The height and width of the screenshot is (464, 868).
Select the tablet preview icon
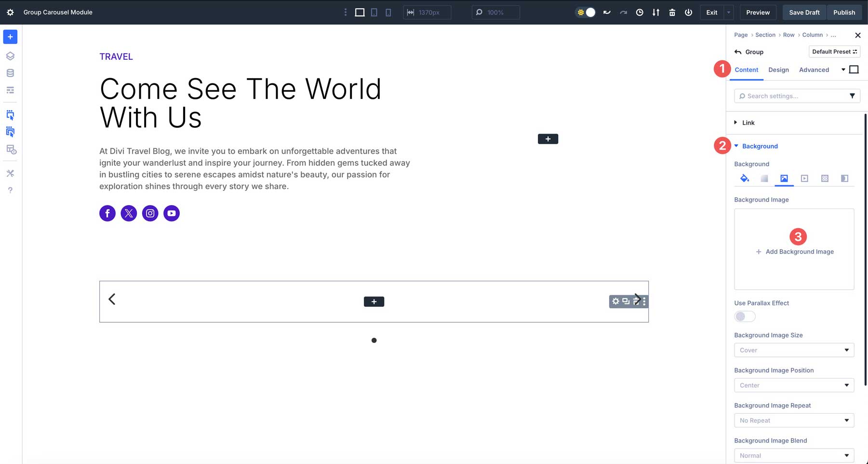[x=374, y=12]
